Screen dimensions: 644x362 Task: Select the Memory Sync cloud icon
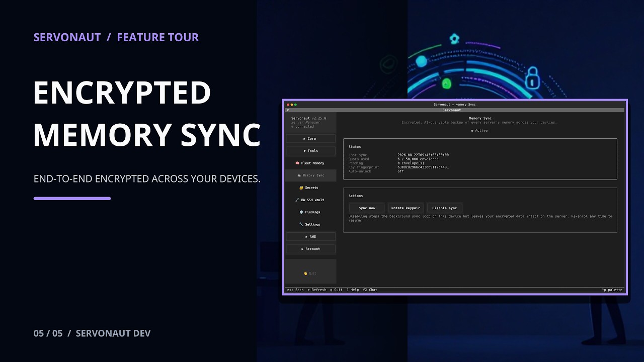pyautogui.click(x=299, y=175)
